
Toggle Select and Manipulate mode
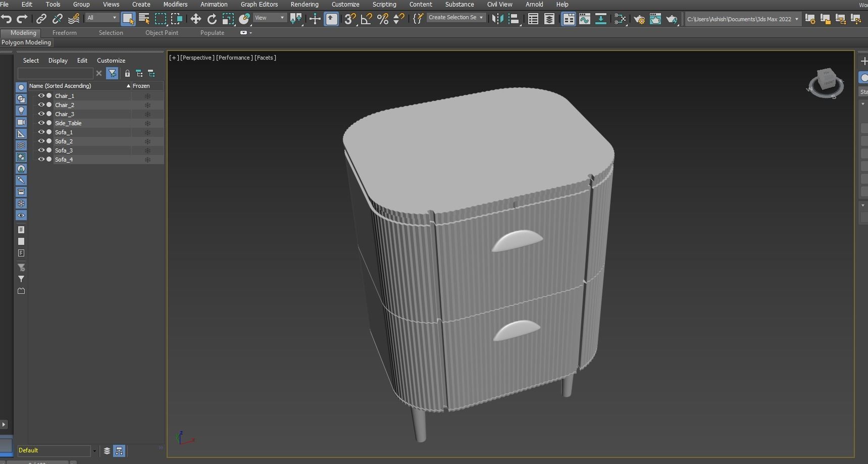pyautogui.click(x=315, y=19)
